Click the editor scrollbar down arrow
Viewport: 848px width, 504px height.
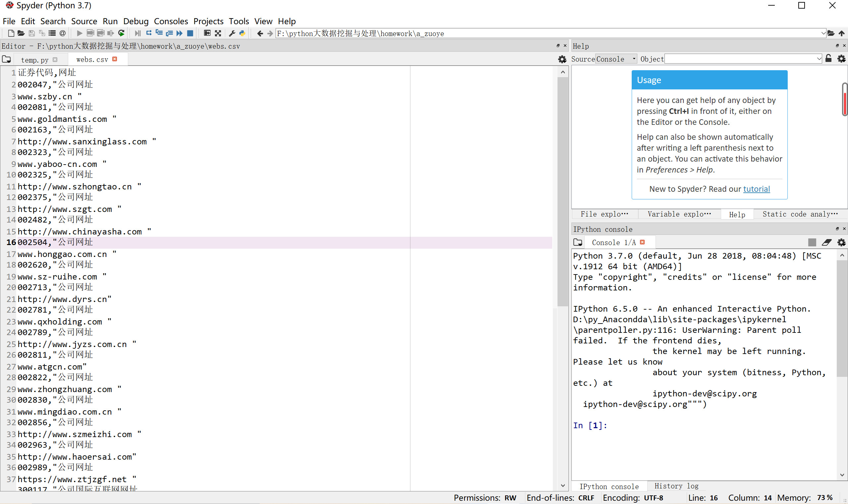tap(562, 486)
